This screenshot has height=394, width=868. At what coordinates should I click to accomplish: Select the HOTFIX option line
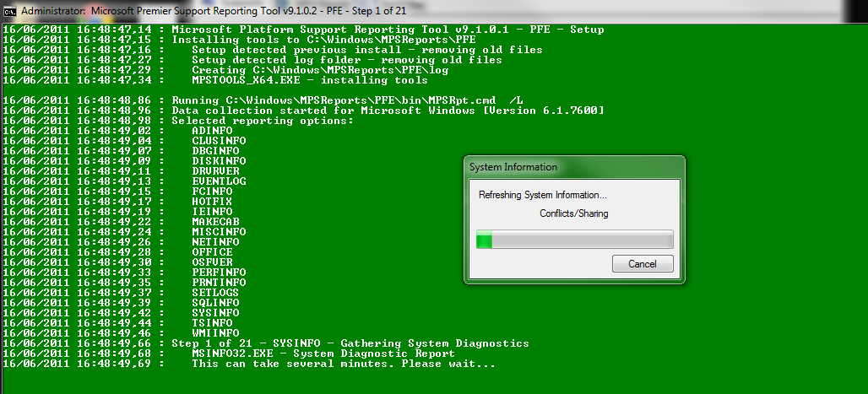117,202
